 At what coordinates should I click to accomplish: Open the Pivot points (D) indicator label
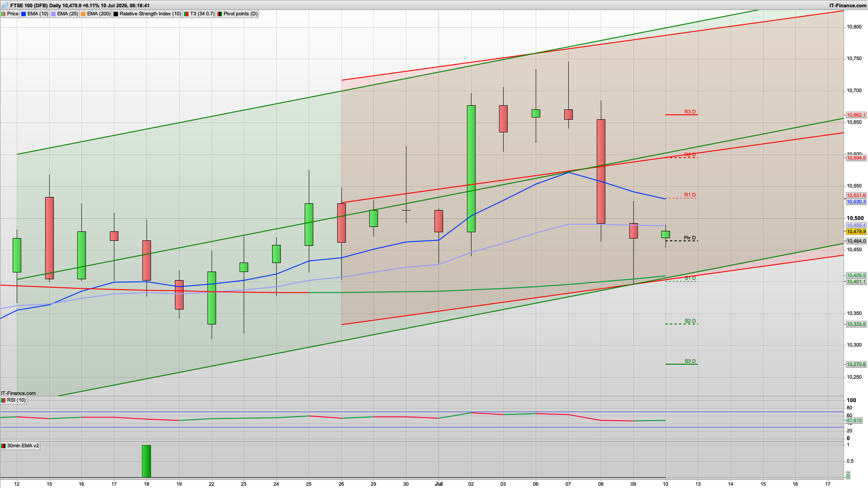[241, 14]
